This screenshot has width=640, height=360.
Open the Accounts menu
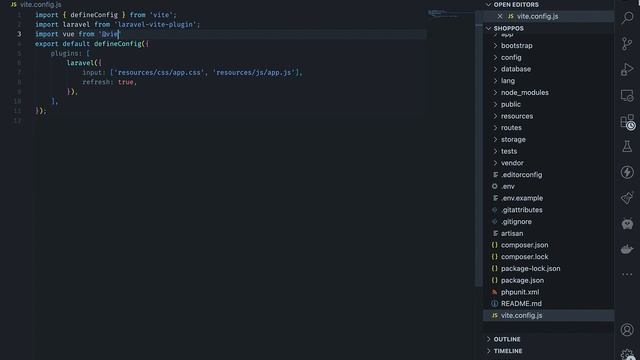(x=627, y=330)
